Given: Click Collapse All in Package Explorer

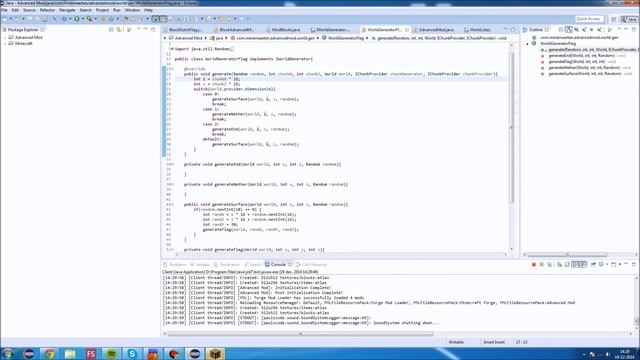Looking at the screenshot, I should (111, 30).
